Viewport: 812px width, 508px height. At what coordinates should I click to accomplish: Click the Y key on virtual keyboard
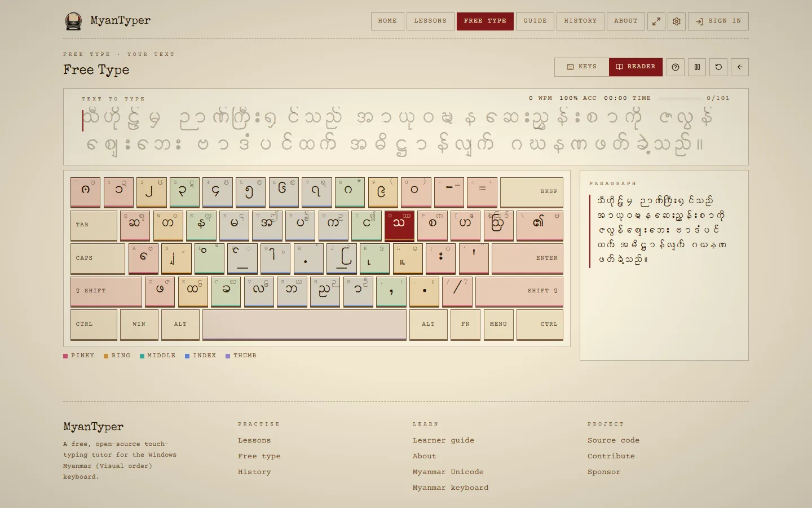[x=300, y=226]
